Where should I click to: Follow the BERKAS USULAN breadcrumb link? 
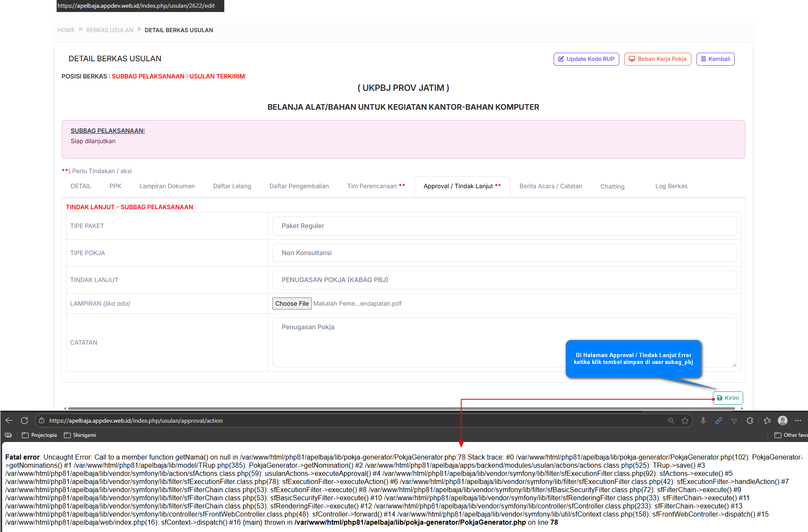coord(110,30)
